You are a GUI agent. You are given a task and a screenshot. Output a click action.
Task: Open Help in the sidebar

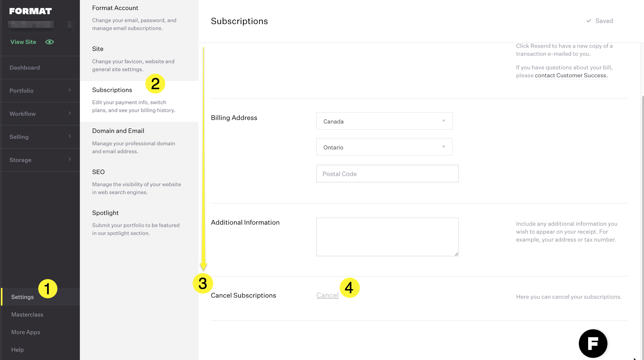[17, 350]
